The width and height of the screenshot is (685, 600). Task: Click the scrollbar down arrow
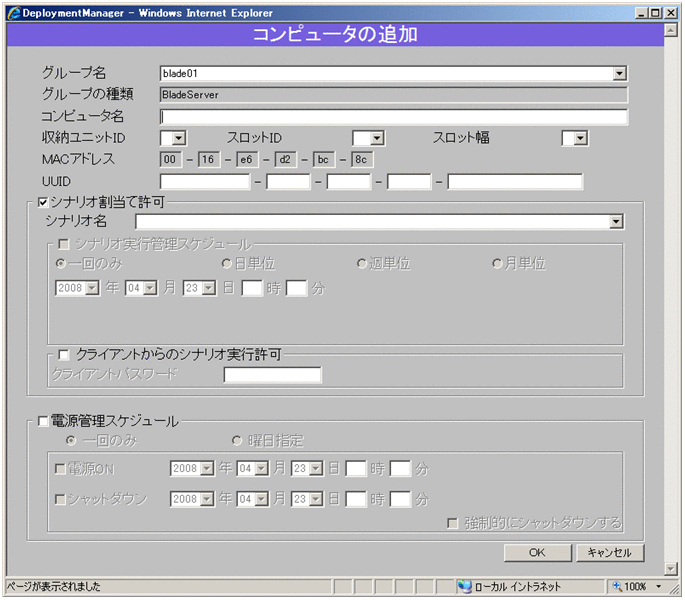[x=671, y=569]
